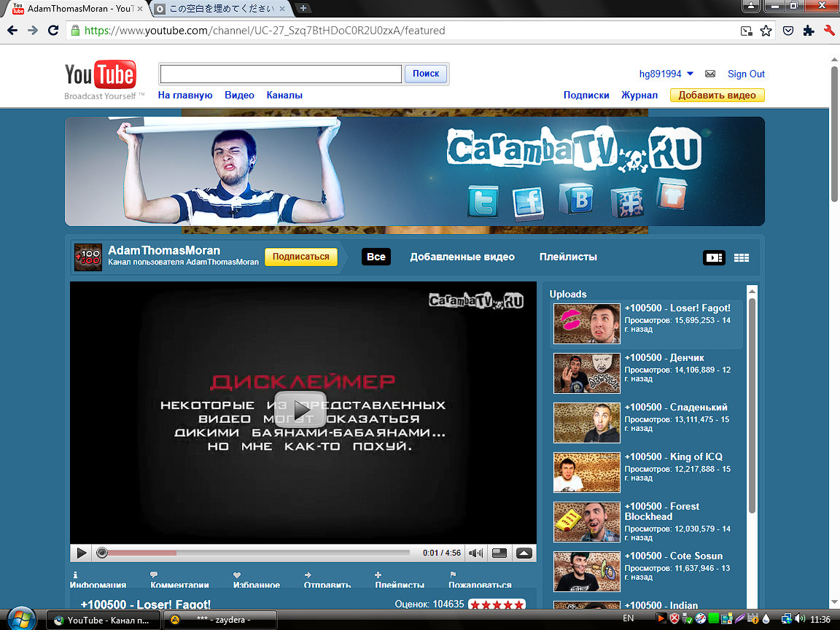Select the Добавленные видео tab
Image resolution: width=840 pixels, height=630 pixels.
click(462, 257)
